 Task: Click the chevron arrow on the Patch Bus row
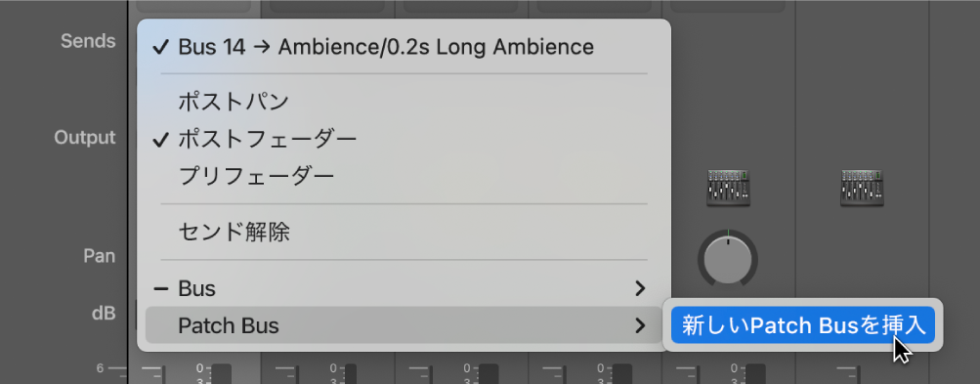click(x=639, y=325)
